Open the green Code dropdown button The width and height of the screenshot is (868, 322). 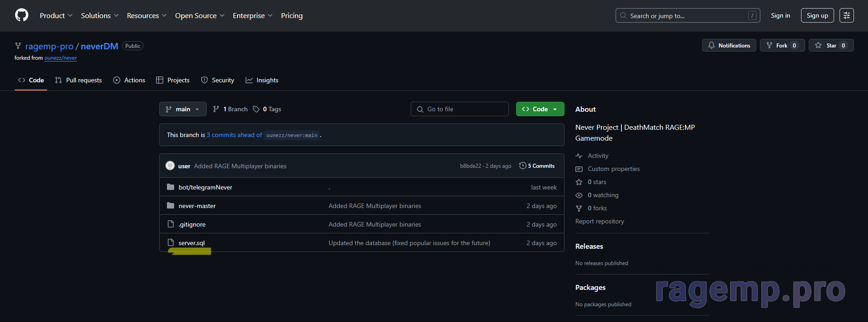(x=540, y=109)
